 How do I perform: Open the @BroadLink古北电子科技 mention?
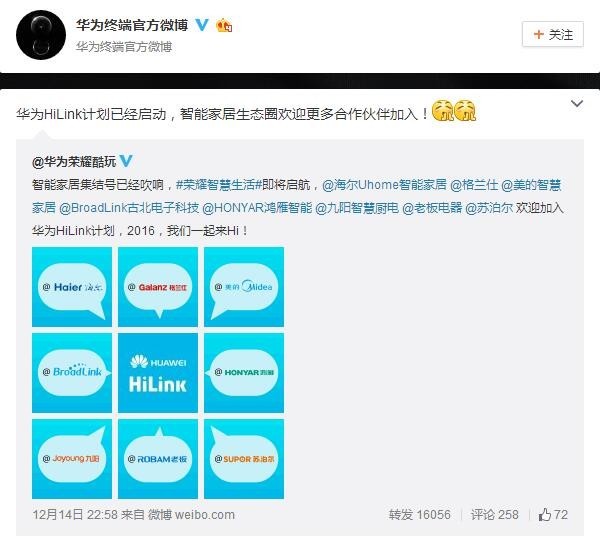129,208
